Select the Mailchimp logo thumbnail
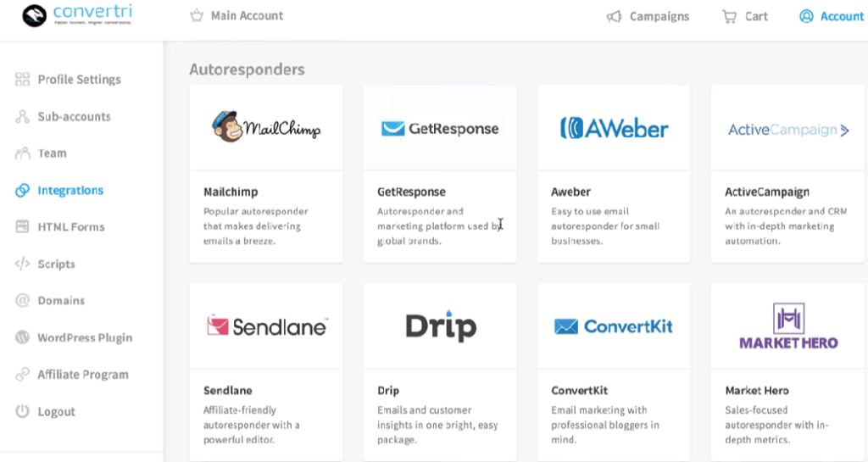 [266, 128]
